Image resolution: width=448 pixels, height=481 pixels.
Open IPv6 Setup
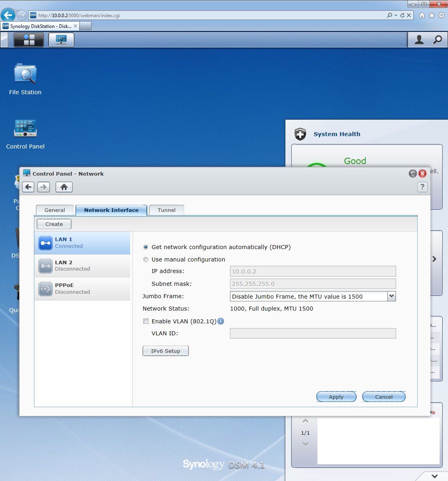coord(165,351)
